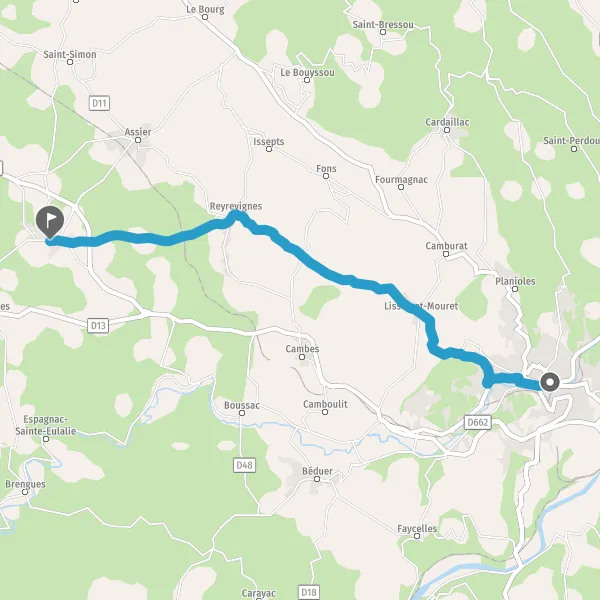Click the D662 road badge
Image resolution: width=600 pixels, height=600 pixels.
pos(478,422)
